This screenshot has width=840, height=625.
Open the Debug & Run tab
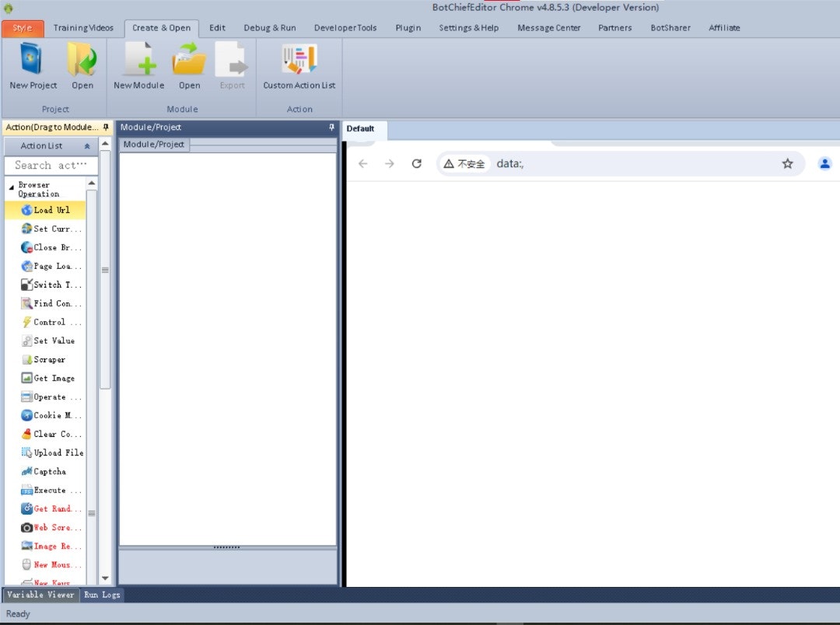pyautogui.click(x=269, y=28)
